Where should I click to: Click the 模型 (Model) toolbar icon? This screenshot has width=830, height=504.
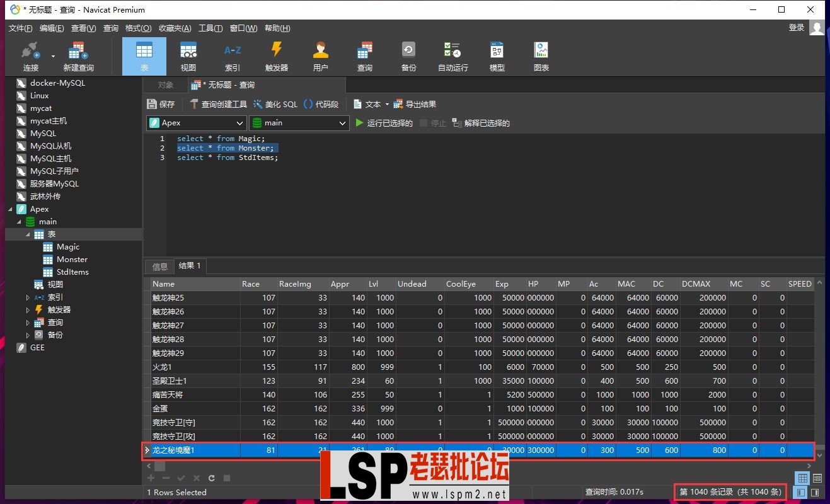497,57
